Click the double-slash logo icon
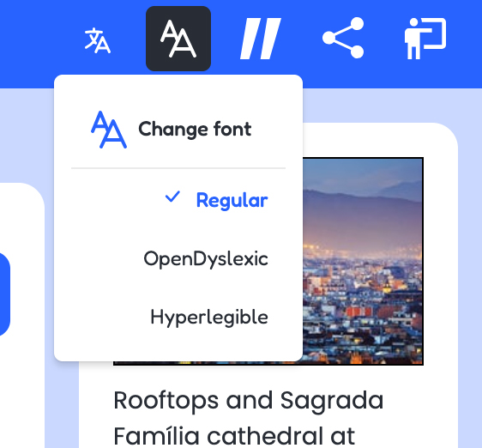Viewport: 482px width, 448px height. coord(261,39)
